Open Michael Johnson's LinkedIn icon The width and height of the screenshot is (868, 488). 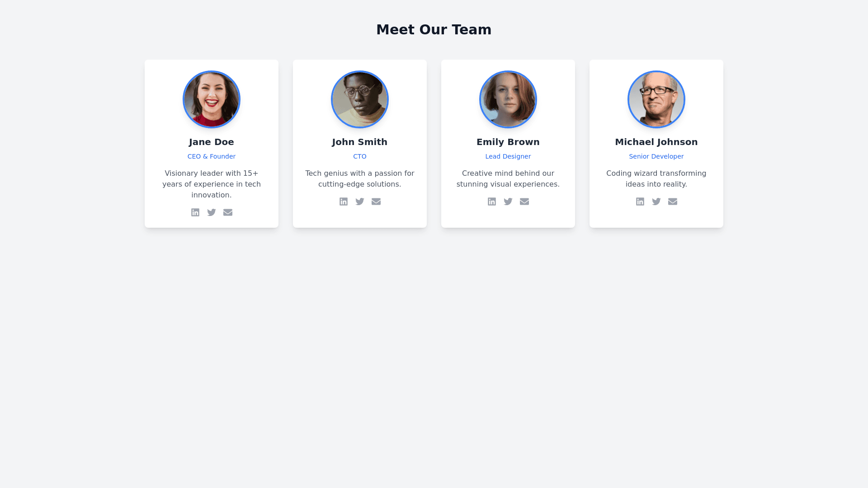[640, 202]
